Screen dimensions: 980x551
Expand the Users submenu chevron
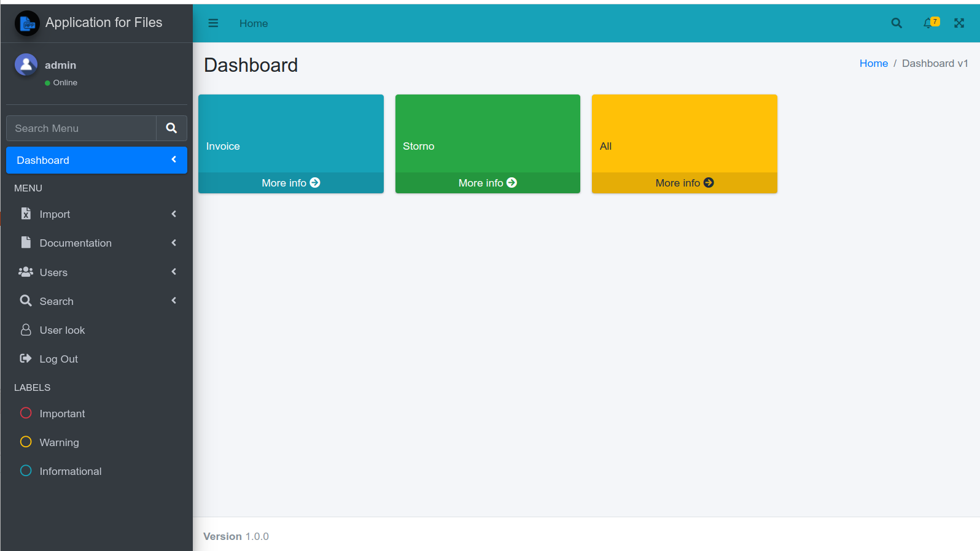pyautogui.click(x=174, y=272)
